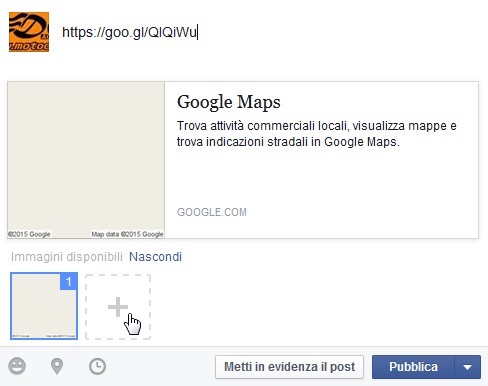Screen dimensions: 488x386
Task: Click the large map preview image
Action: [x=86, y=160]
